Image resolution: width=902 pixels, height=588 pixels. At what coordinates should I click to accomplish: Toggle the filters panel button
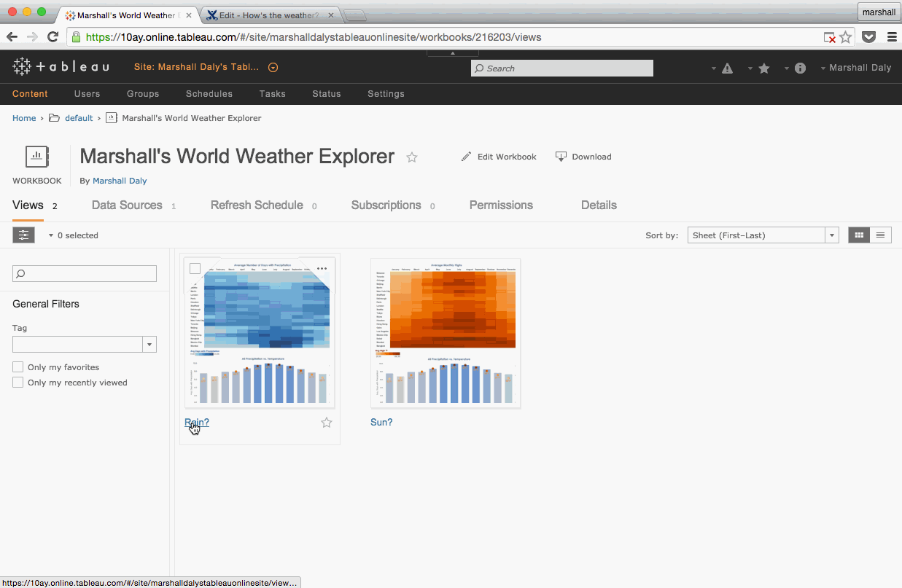[x=23, y=235]
